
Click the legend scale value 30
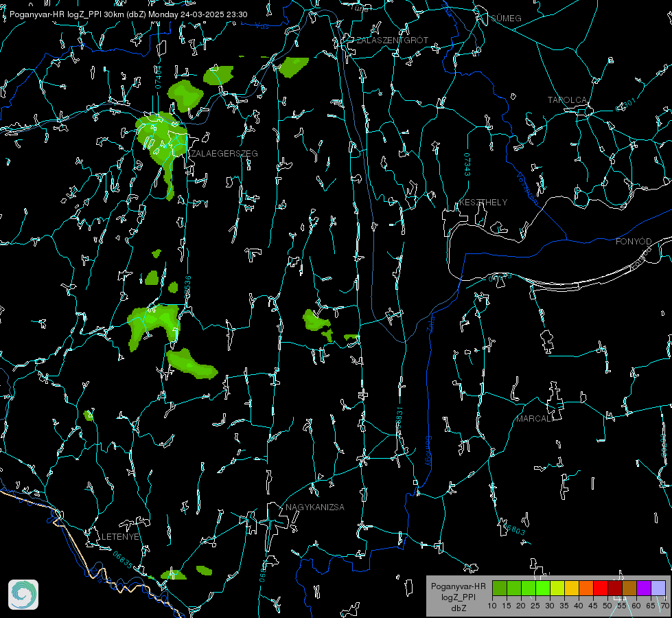tap(550, 606)
